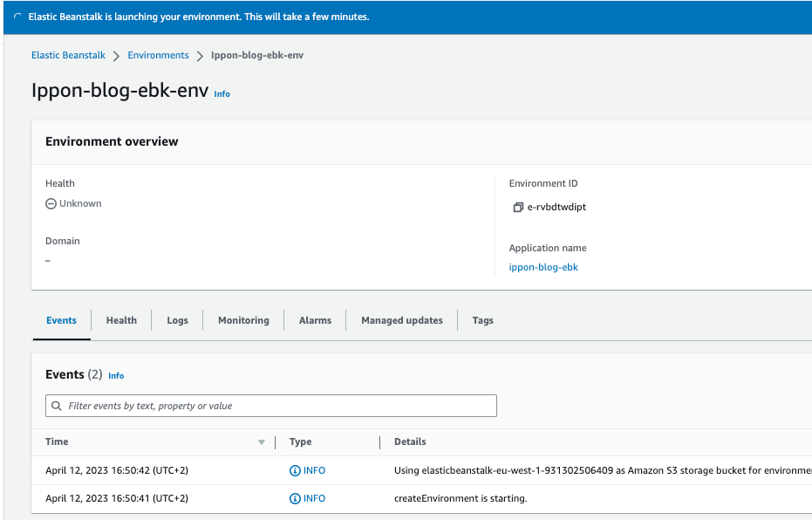
Task: Open the Elastic Beanstalk breadcrumb link
Action: coord(68,55)
